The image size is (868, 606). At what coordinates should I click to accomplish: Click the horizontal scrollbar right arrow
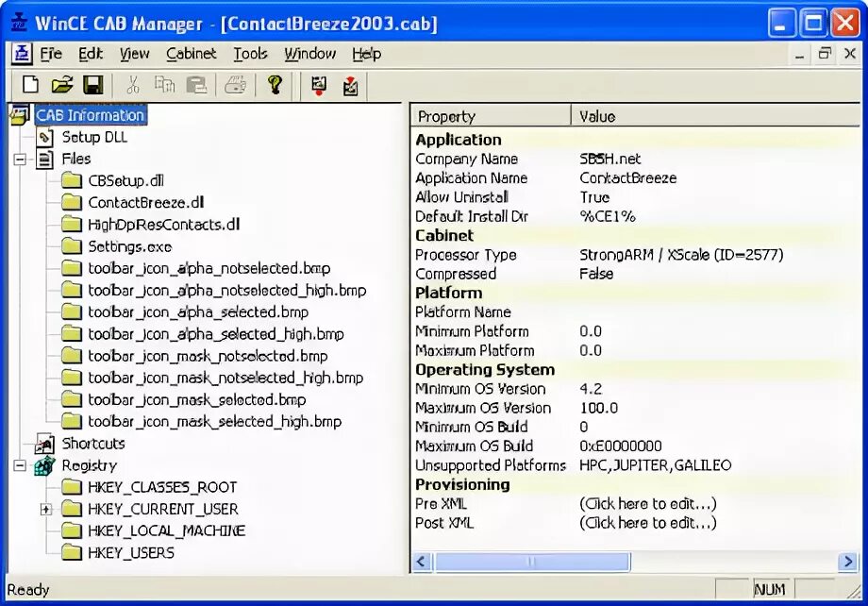point(847,562)
